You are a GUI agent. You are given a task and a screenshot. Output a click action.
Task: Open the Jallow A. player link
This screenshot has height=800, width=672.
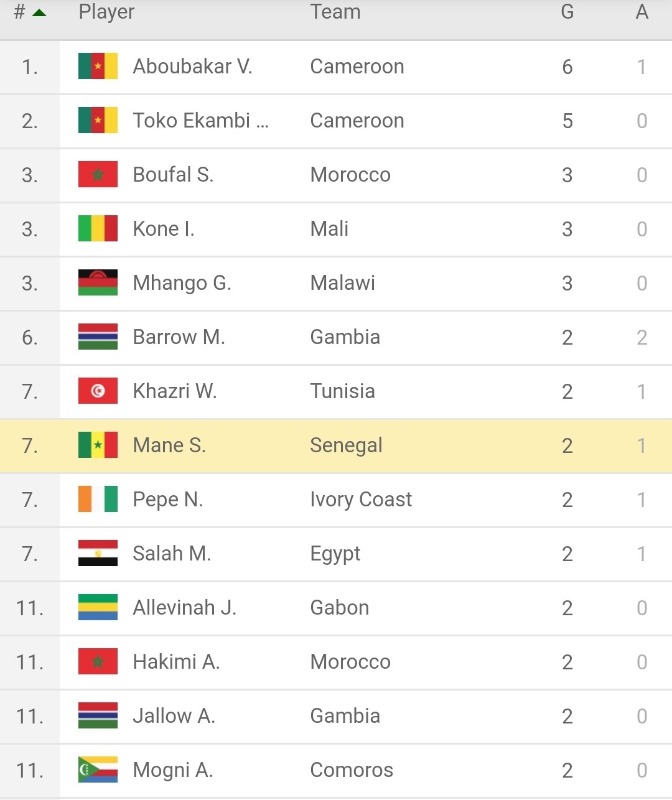point(174,715)
